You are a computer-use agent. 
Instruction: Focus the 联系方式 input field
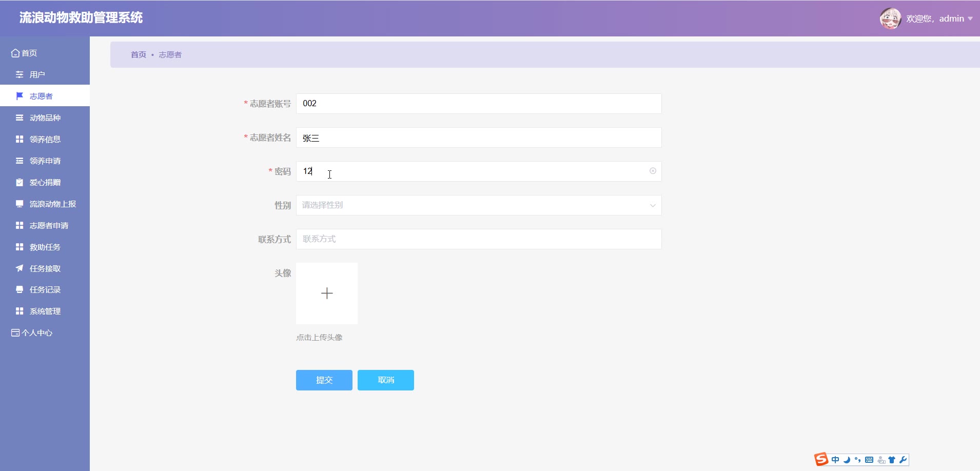pyautogui.click(x=478, y=239)
